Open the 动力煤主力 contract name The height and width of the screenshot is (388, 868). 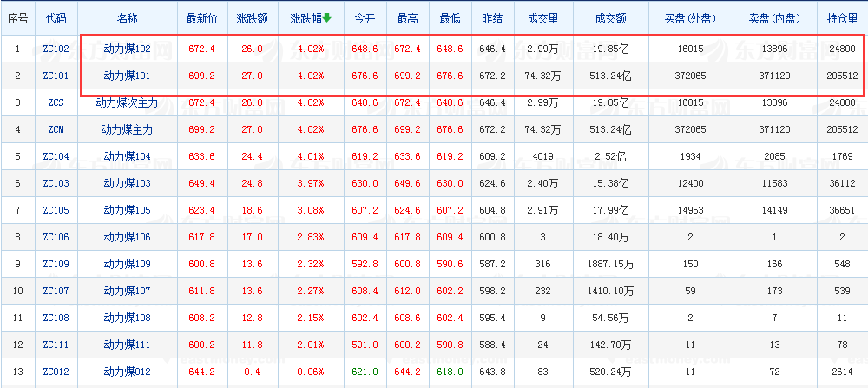pos(128,130)
